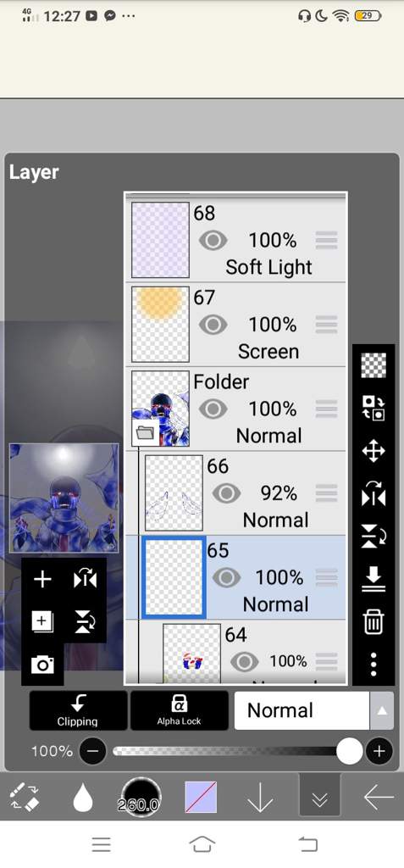Delete layer using the trash icon
The image size is (404, 868).
pos(374,620)
